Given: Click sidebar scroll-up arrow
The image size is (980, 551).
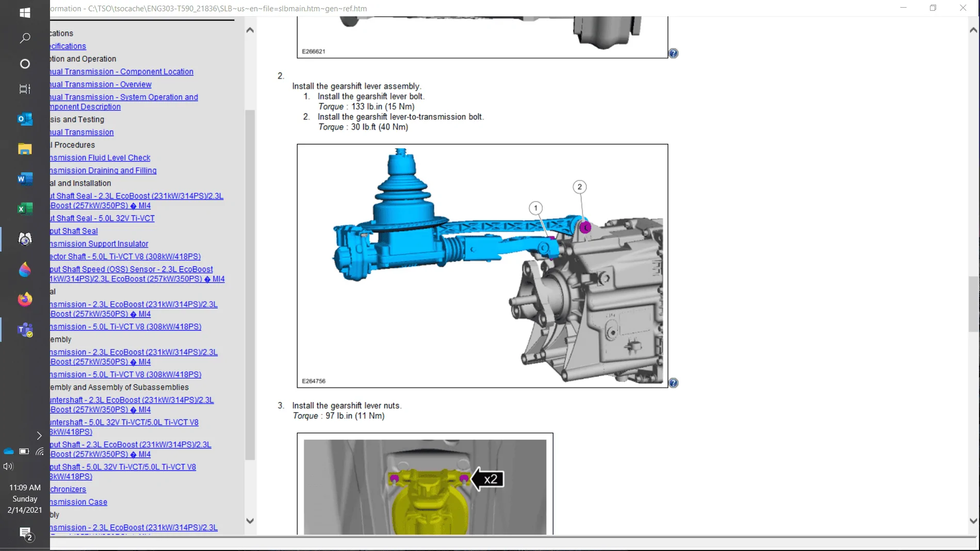Looking at the screenshot, I should (x=250, y=30).
